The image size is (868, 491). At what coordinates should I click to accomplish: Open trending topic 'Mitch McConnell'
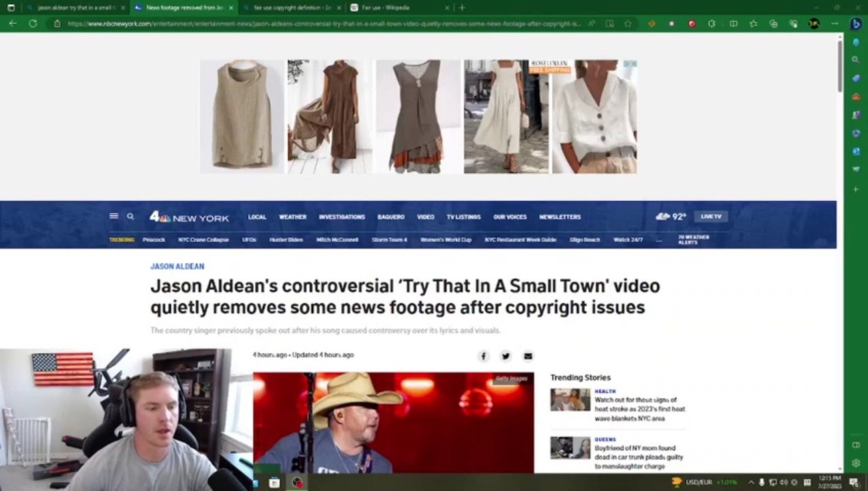[x=337, y=240]
